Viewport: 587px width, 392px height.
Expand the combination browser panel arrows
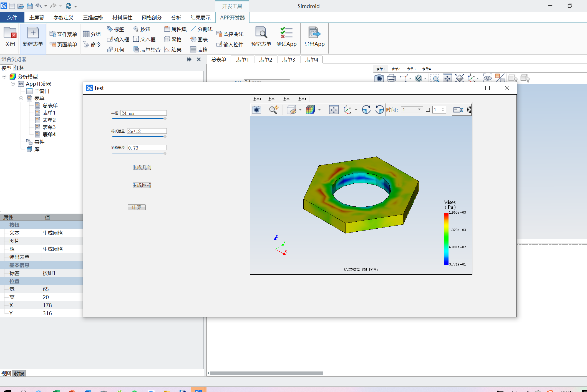click(x=189, y=59)
